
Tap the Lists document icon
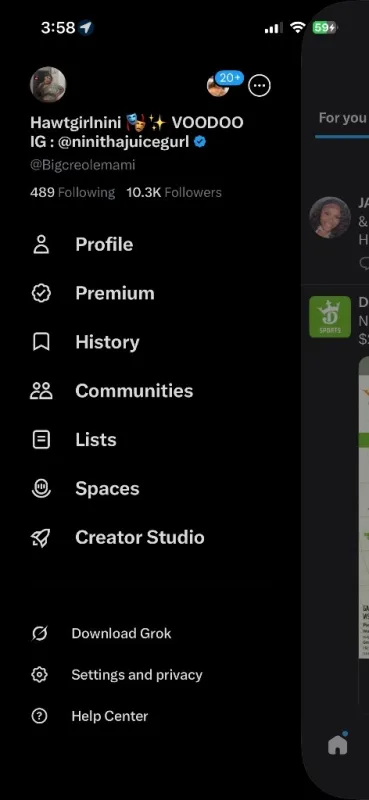pyautogui.click(x=41, y=439)
